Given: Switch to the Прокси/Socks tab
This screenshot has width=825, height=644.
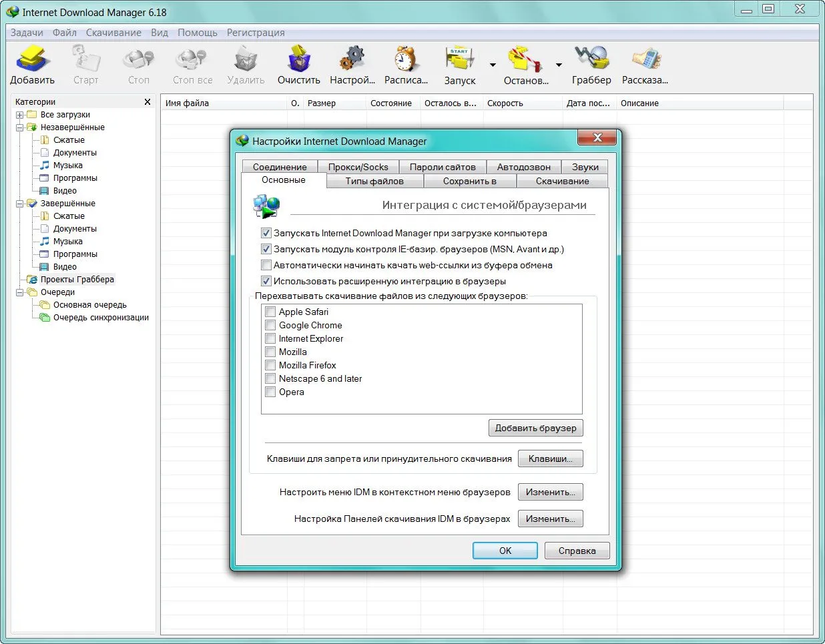Looking at the screenshot, I should (x=358, y=167).
